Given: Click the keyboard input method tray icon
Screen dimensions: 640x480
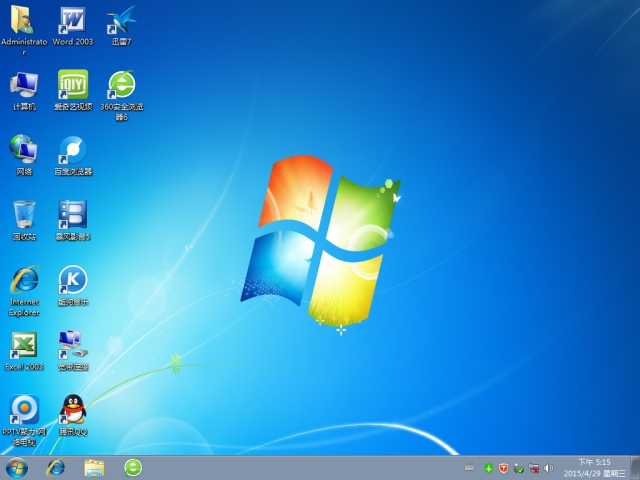Looking at the screenshot, I should point(470,467).
